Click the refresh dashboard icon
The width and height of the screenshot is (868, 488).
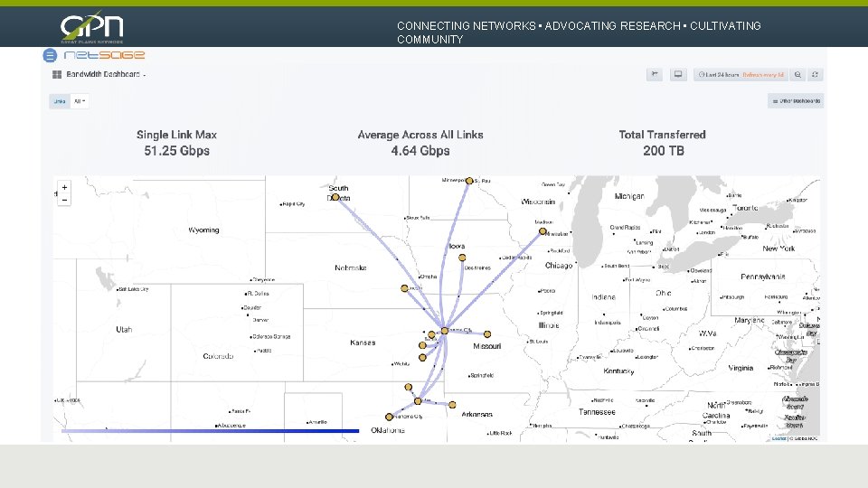tap(815, 75)
